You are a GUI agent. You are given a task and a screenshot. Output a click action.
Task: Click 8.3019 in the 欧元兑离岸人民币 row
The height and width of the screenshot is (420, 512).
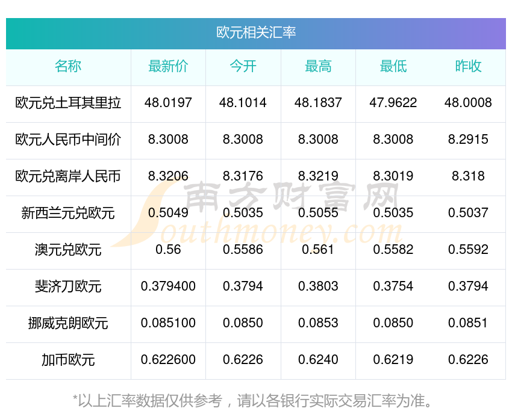(393, 176)
